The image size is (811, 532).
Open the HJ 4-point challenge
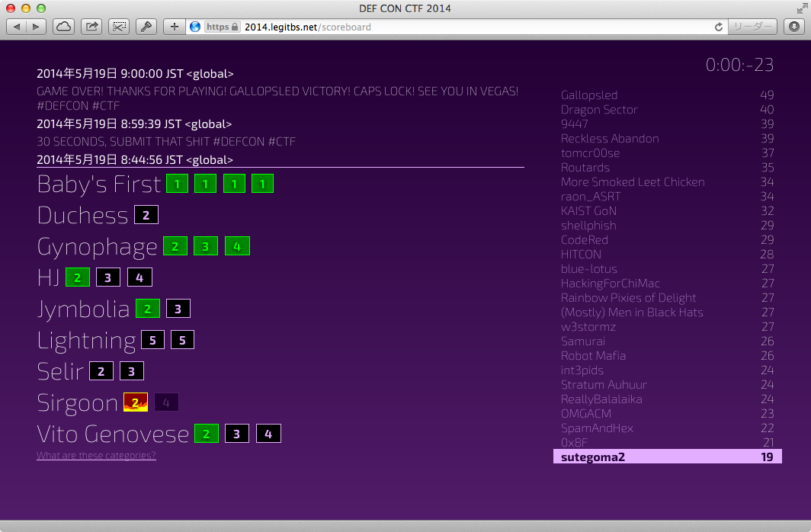(x=139, y=277)
